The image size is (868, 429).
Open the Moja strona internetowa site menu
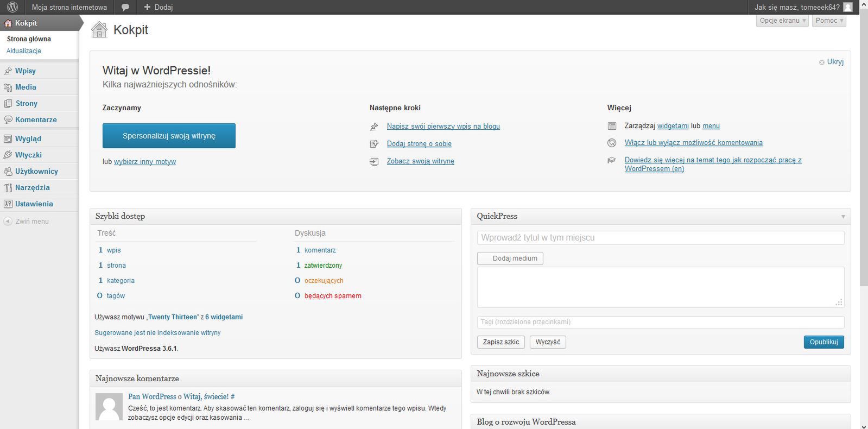coord(69,7)
